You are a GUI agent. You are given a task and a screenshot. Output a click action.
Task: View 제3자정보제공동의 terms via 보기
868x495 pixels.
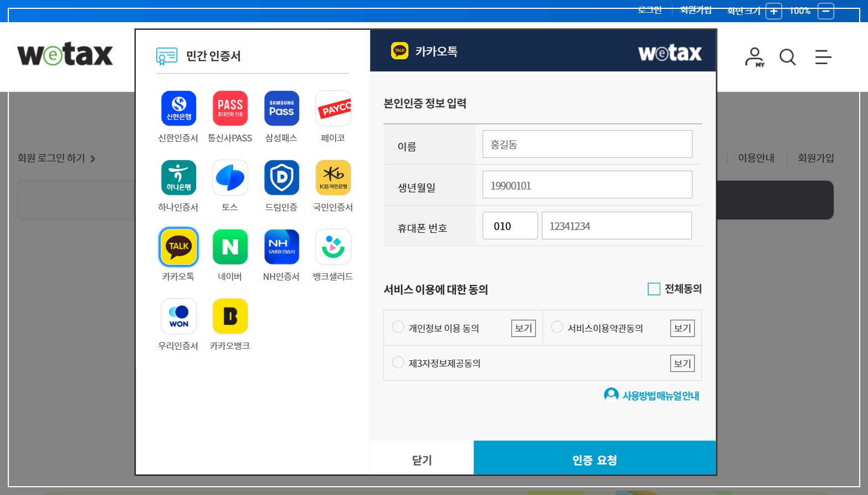coord(682,364)
